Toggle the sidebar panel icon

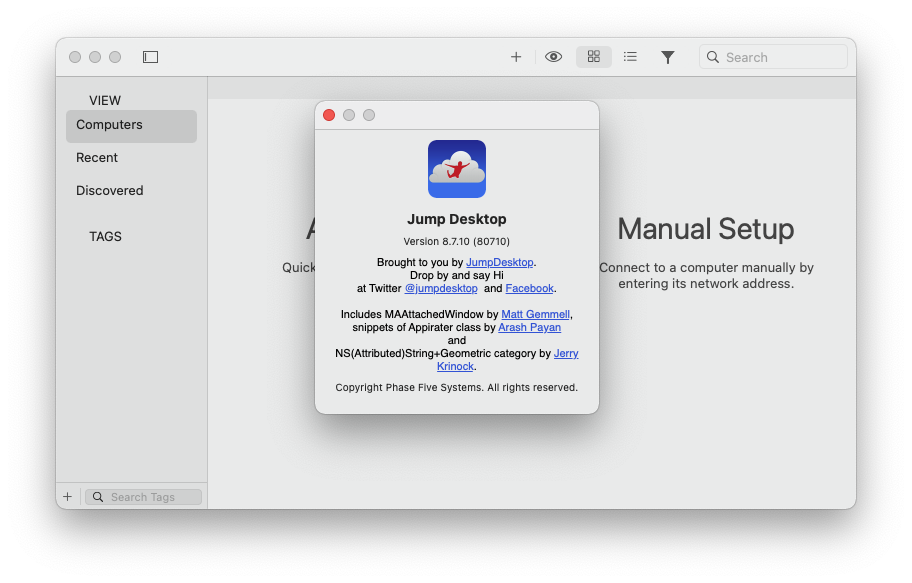150,57
